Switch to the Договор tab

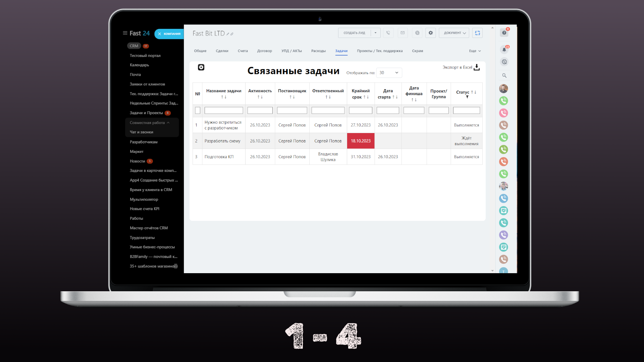point(265,51)
